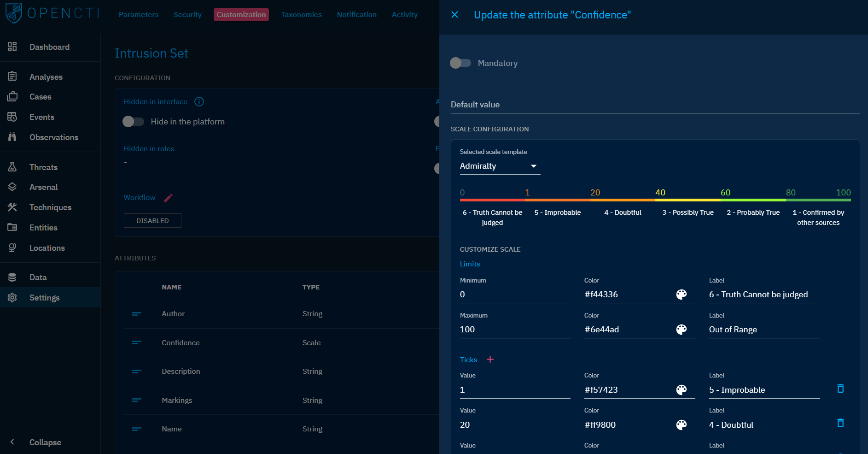Toggle the Mandatory switch
Viewport: 868px width, 454px height.
coord(460,63)
